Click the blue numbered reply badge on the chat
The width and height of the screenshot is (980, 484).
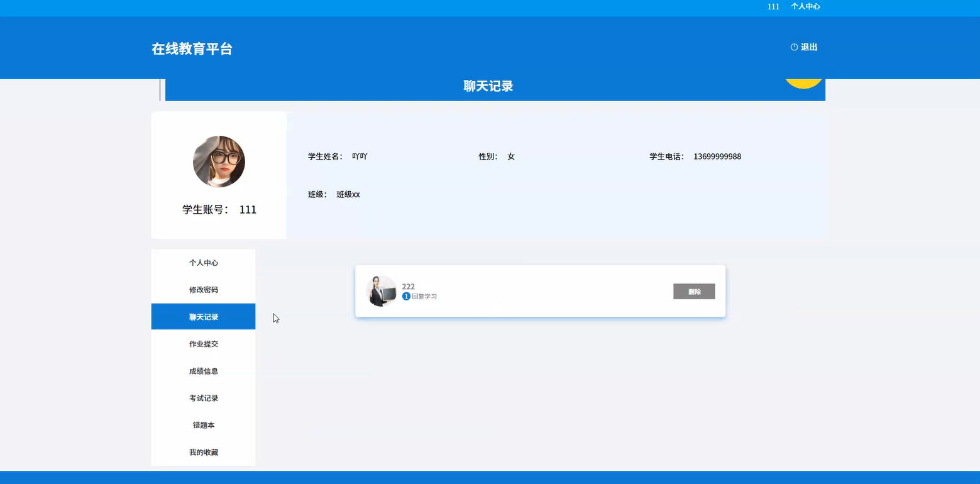(x=406, y=295)
